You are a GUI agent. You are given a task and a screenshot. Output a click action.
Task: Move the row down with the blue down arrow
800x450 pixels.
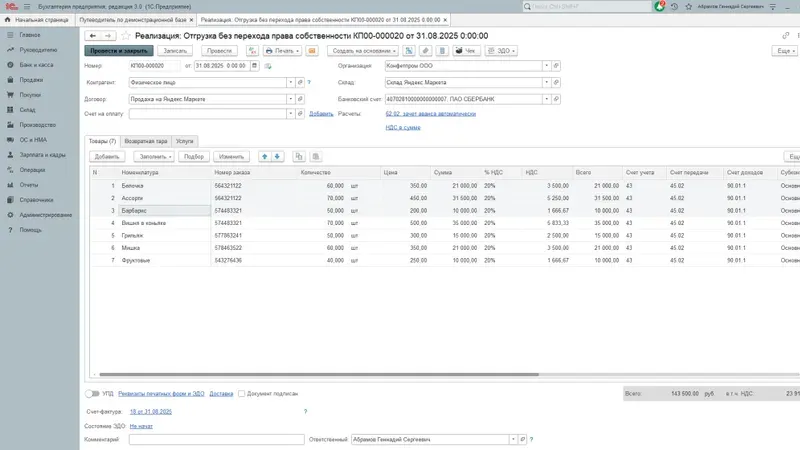277,157
